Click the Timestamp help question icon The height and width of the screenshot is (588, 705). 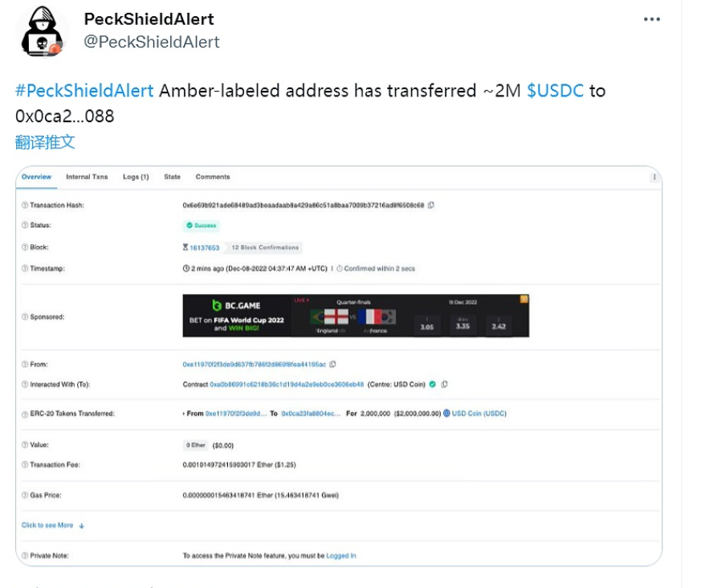point(24,268)
